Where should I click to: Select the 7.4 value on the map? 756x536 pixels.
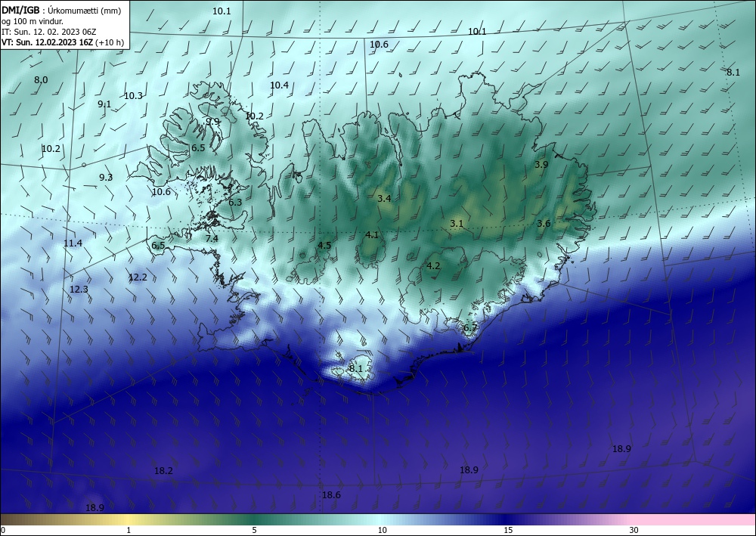212,239
